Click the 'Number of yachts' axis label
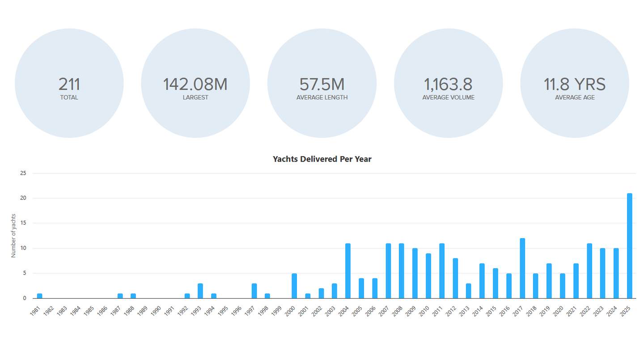644x338 pixels. pos(13,235)
